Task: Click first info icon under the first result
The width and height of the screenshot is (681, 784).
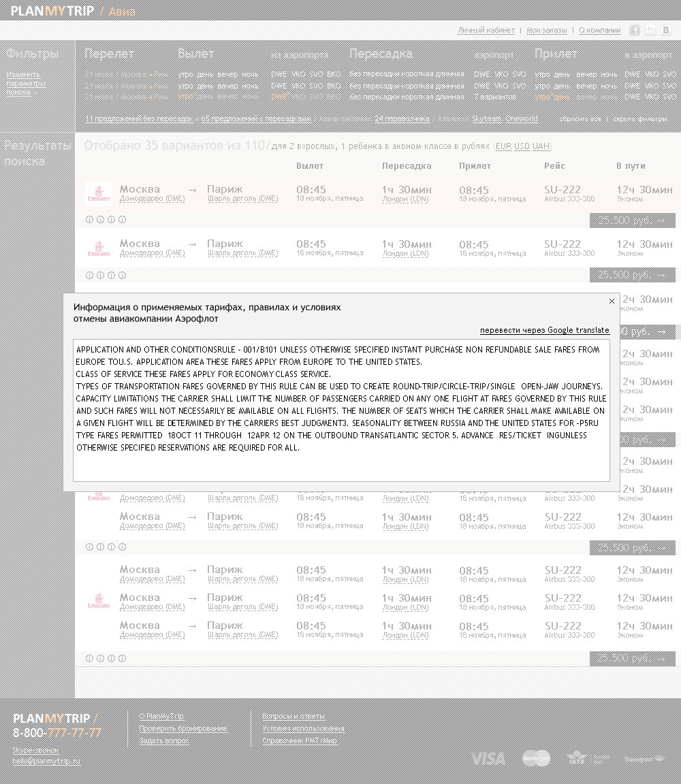Action: [x=89, y=220]
